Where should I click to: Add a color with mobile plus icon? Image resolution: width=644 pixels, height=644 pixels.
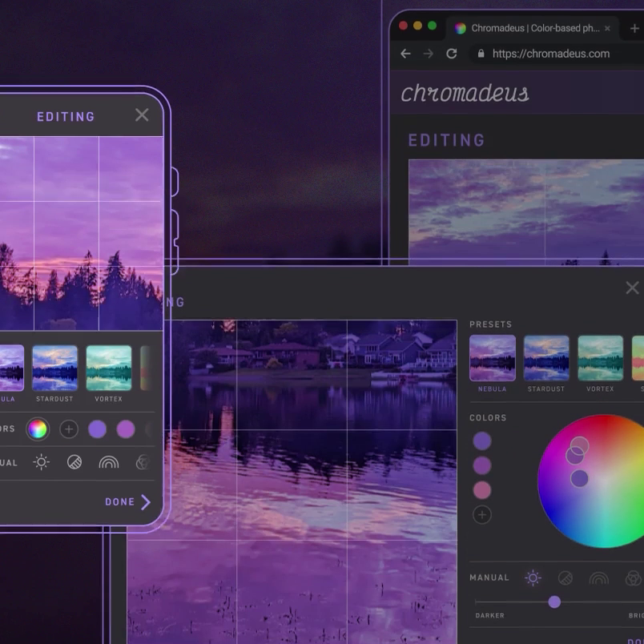coord(69,429)
